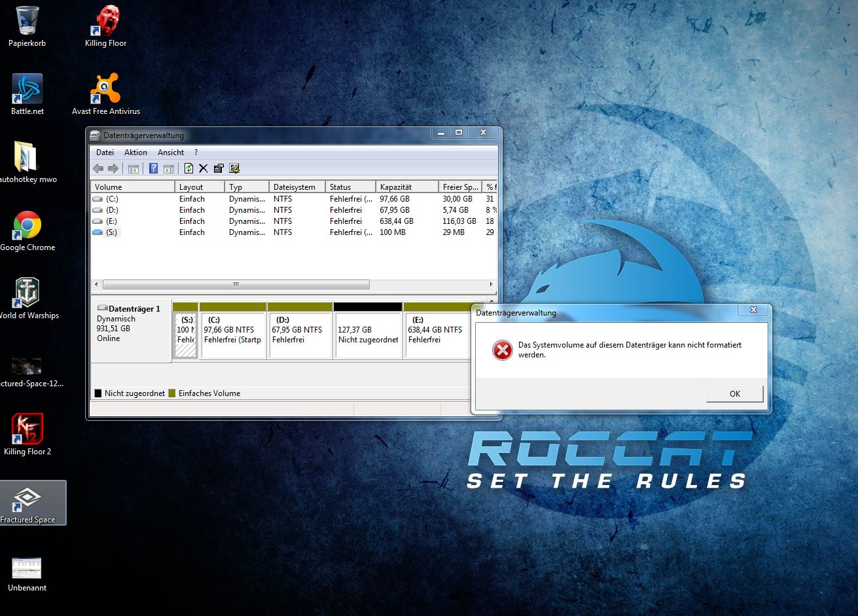Launch Killing Floor 2 desktop shortcut
Screen dimensions: 858x616
(x=27, y=434)
